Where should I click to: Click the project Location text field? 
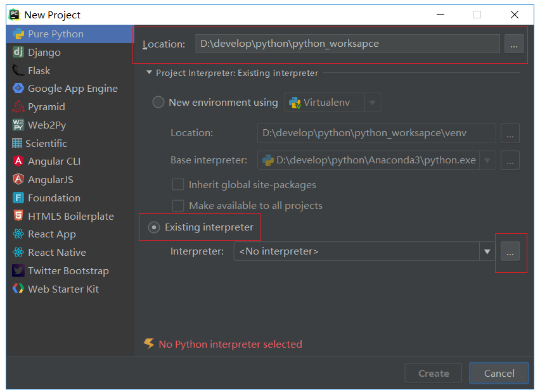347,44
